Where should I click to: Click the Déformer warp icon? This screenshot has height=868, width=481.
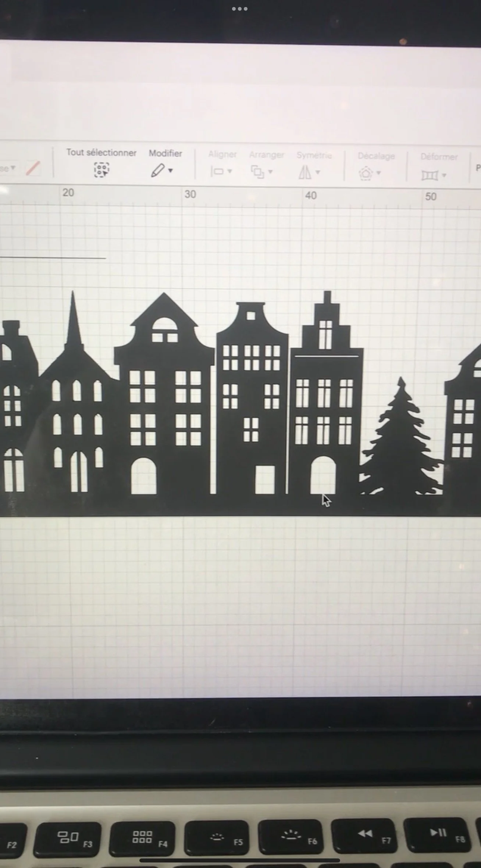pyautogui.click(x=430, y=175)
